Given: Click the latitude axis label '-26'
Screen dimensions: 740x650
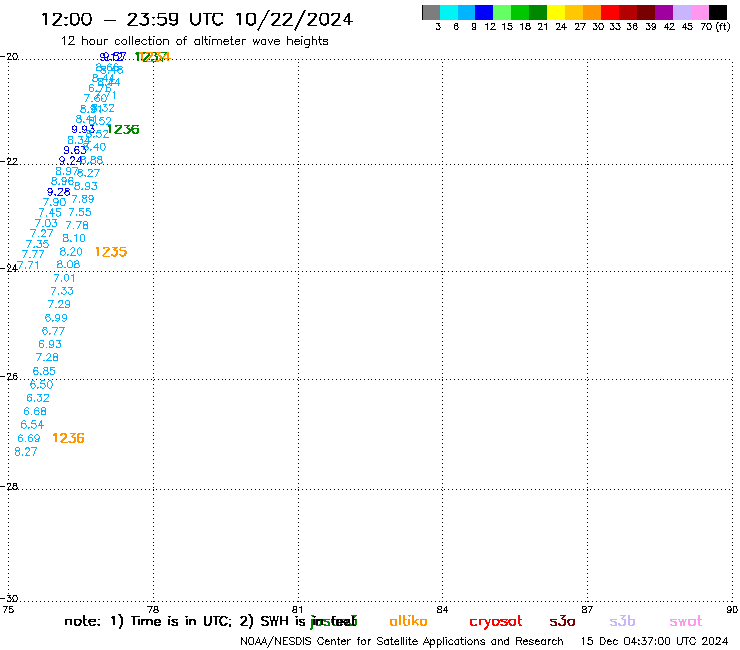Looking at the screenshot, I should [x=9, y=377].
